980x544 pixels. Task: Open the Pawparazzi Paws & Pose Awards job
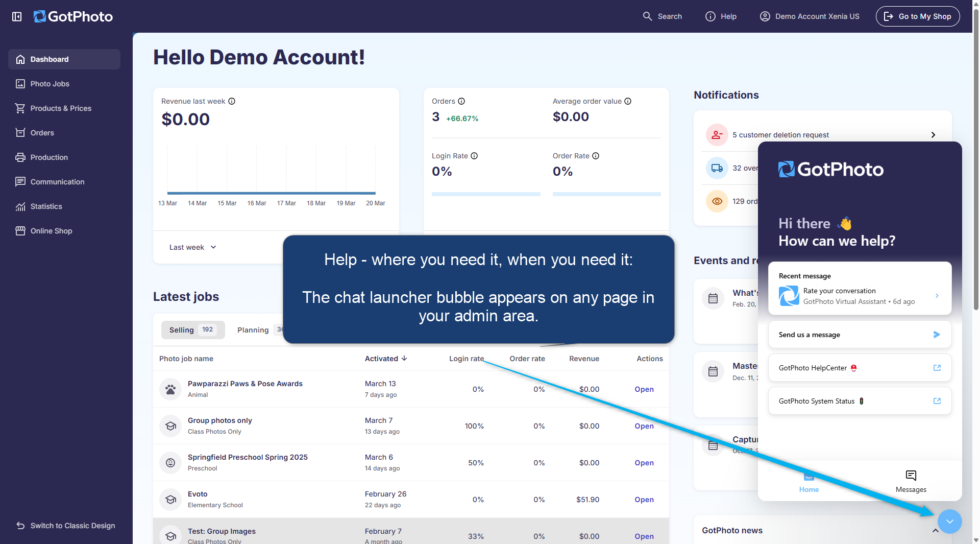(x=245, y=384)
